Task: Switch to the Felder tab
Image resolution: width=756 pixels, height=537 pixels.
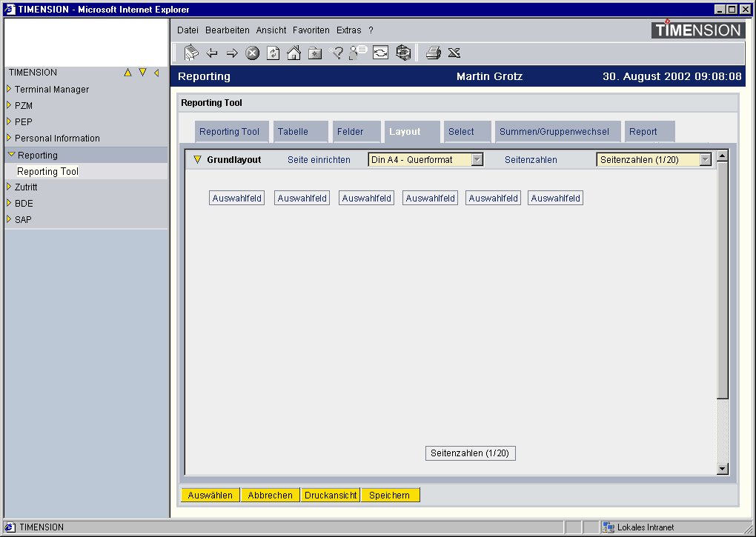Action: point(351,132)
